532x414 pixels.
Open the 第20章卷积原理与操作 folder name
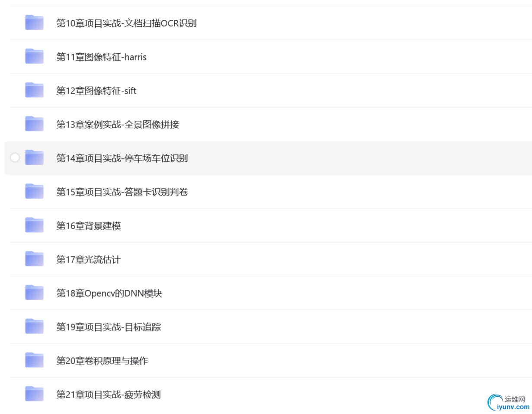(102, 361)
